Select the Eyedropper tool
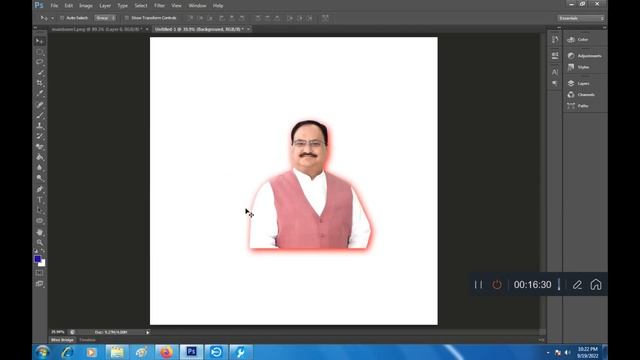640x360 pixels. (40, 93)
